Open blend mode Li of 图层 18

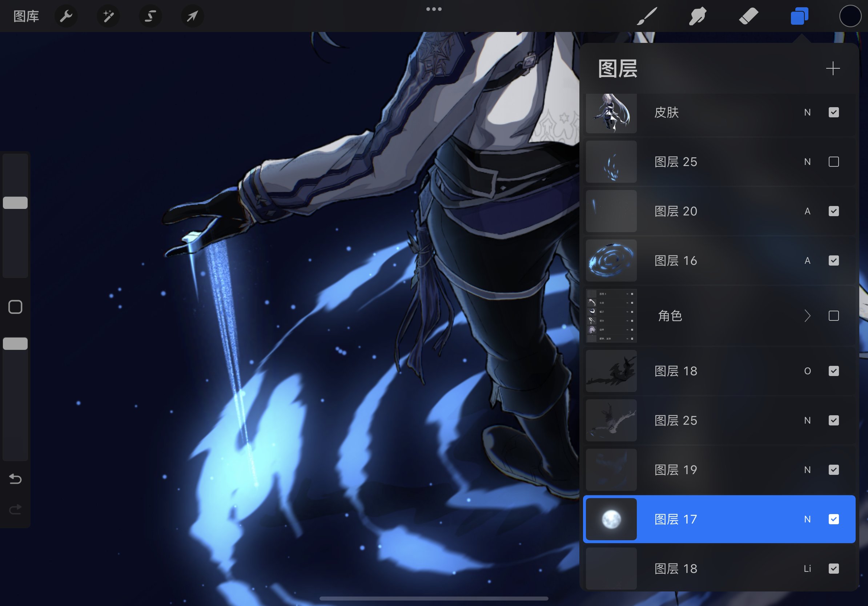coord(808,569)
